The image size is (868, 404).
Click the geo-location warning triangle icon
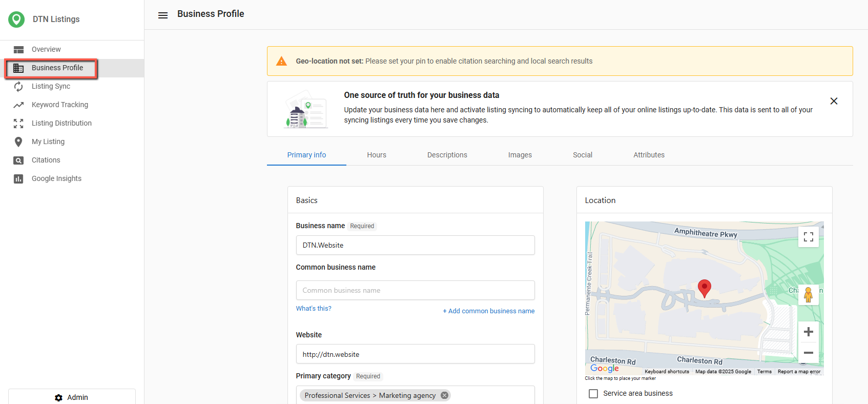point(281,62)
